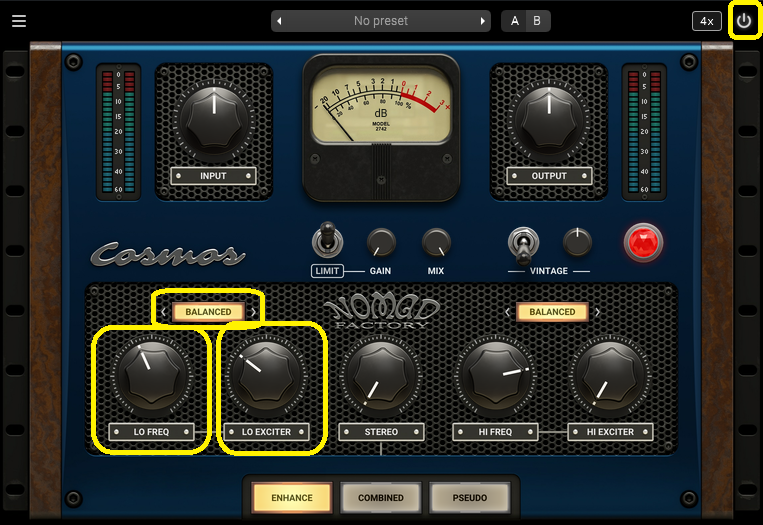This screenshot has width=763, height=525.
Task: Click the STEREO label plate
Action: [x=381, y=432]
